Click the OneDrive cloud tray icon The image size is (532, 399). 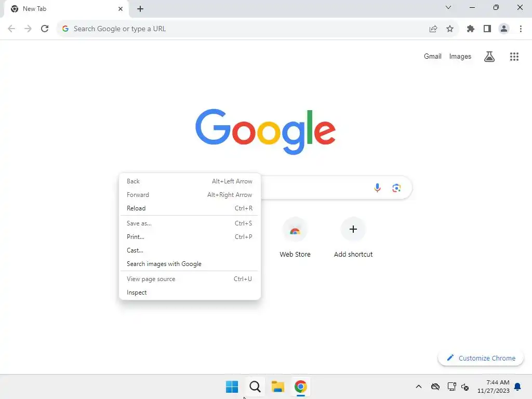pos(435,387)
